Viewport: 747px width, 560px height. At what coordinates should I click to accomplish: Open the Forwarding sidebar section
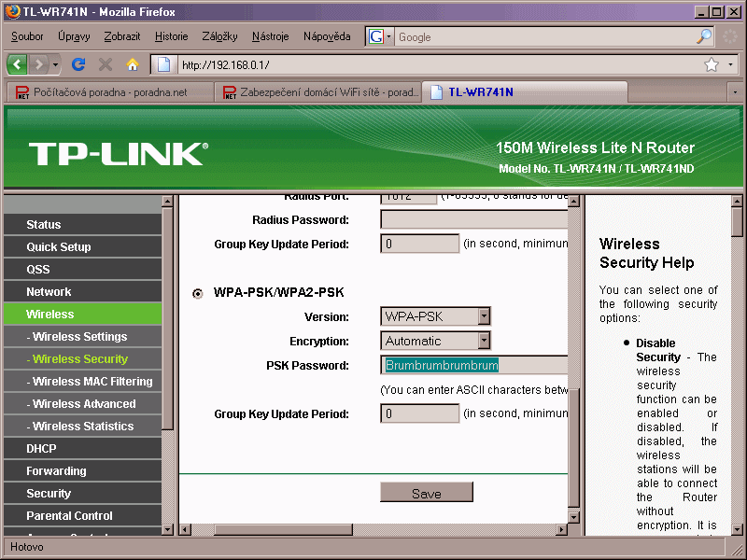click(82, 470)
